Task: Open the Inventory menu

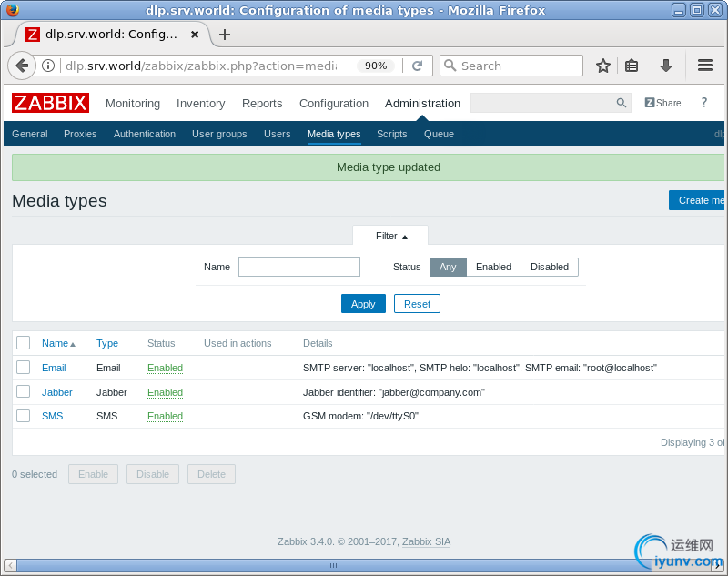Action: point(200,103)
